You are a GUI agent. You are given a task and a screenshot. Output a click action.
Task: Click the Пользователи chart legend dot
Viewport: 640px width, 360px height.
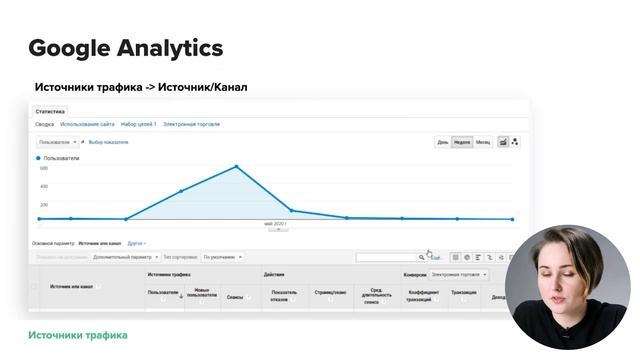[x=38, y=158]
